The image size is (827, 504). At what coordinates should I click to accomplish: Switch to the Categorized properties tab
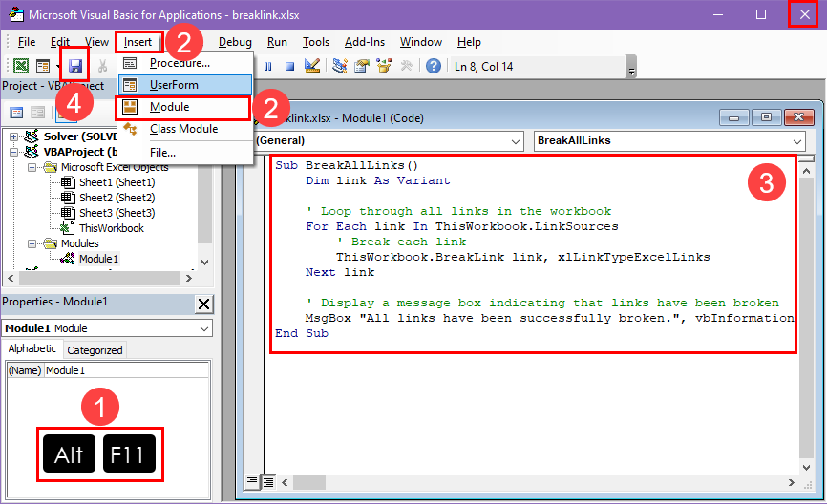[95, 350]
